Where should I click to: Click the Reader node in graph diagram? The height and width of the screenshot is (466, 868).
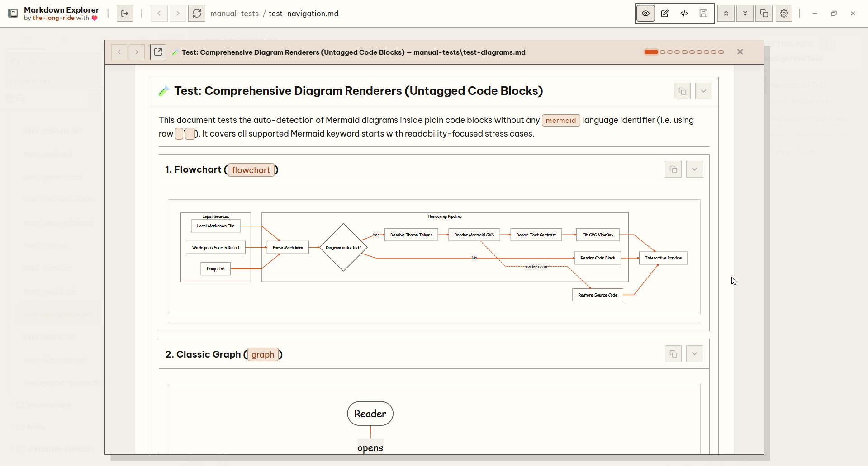point(370,414)
